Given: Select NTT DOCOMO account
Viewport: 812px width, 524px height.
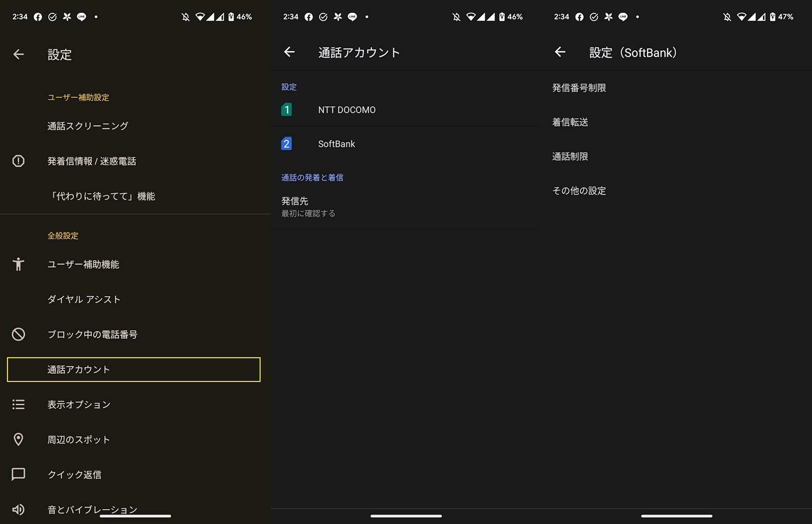Looking at the screenshot, I should tap(406, 109).
